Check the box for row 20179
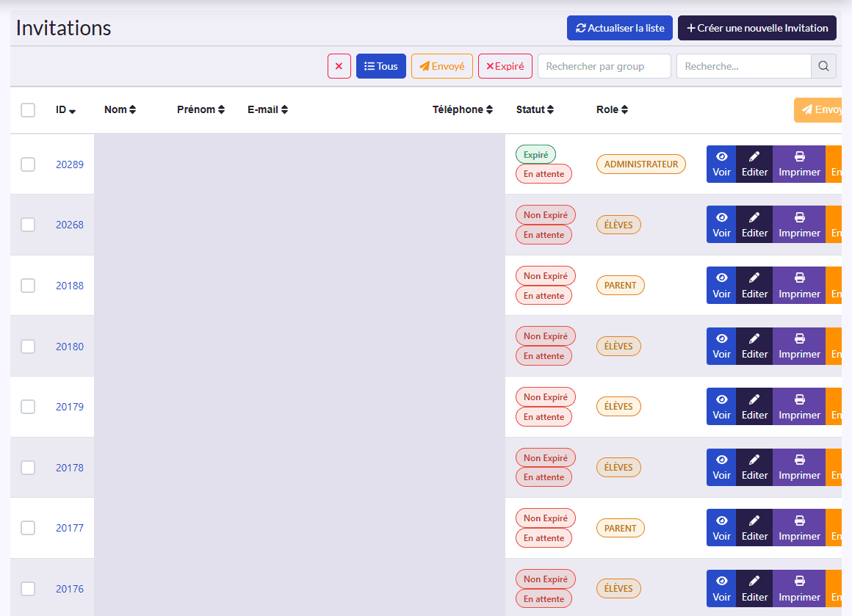The width and height of the screenshot is (852, 616). click(x=28, y=407)
